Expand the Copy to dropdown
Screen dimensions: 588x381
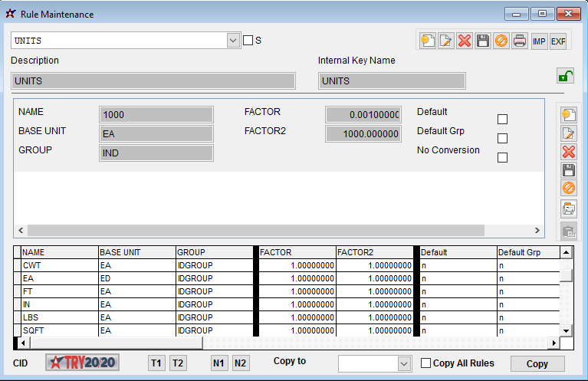pyautogui.click(x=404, y=363)
